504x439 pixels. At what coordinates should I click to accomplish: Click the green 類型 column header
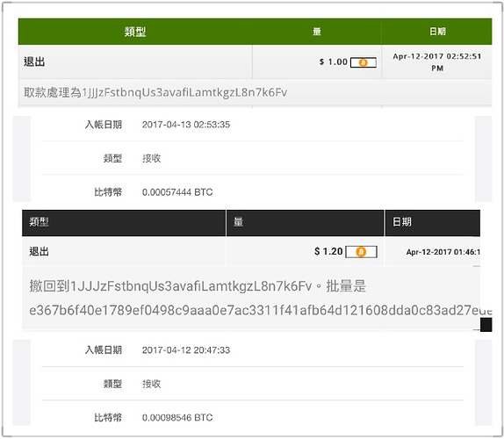point(135,32)
